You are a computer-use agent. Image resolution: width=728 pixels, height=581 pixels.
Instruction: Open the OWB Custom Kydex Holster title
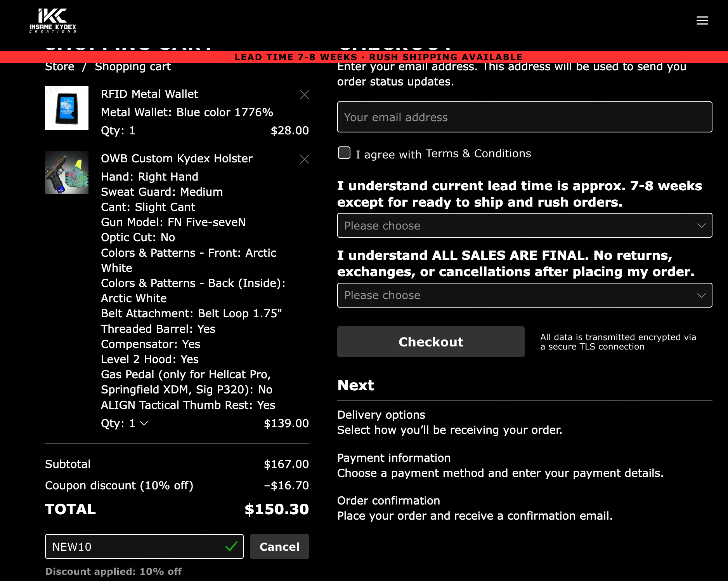pos(177,158)
